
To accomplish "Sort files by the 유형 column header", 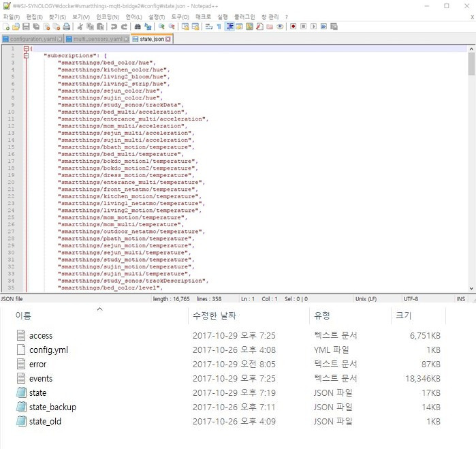I will tap(322, 315).
